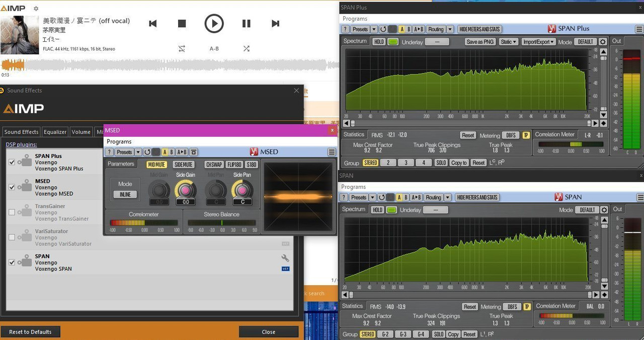Expand lower SPAN Presets dropdown arrow

(372, 197)
